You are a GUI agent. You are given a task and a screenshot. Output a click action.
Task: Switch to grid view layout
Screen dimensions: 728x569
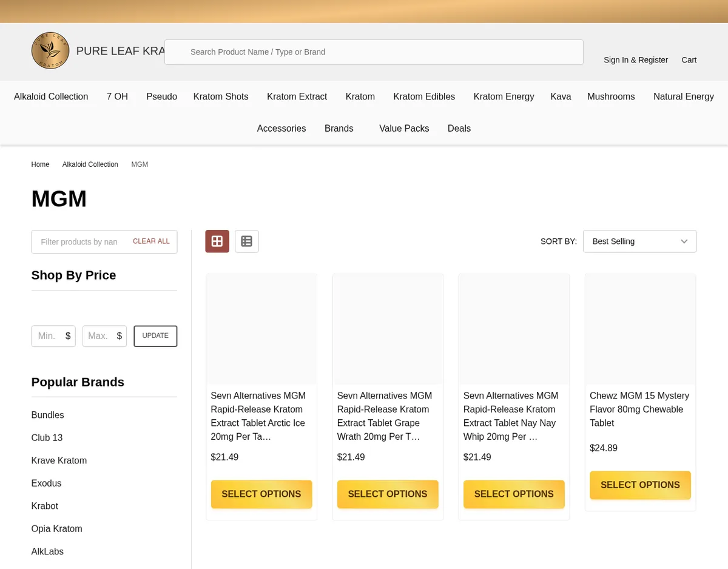(217, 241)
